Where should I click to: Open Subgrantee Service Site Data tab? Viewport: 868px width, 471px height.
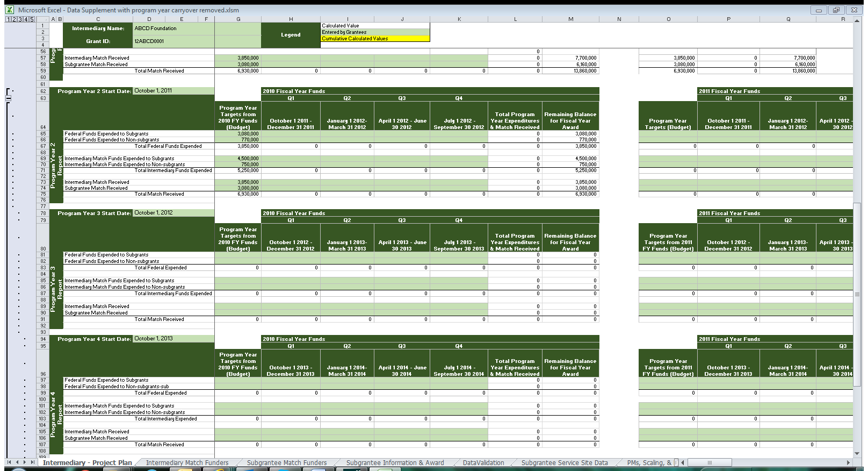[x=564, y=462]
